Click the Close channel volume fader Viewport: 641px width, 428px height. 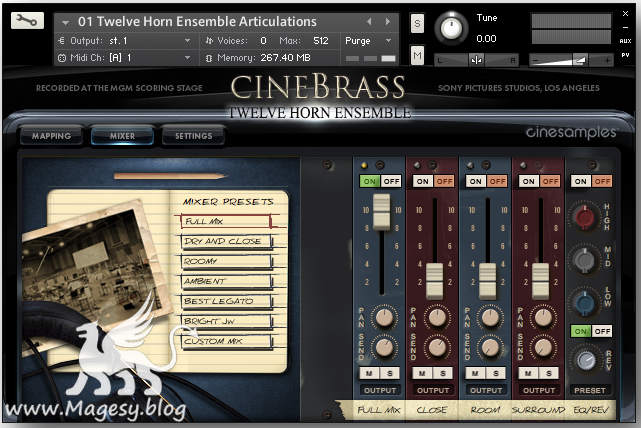tap(435, 281)
